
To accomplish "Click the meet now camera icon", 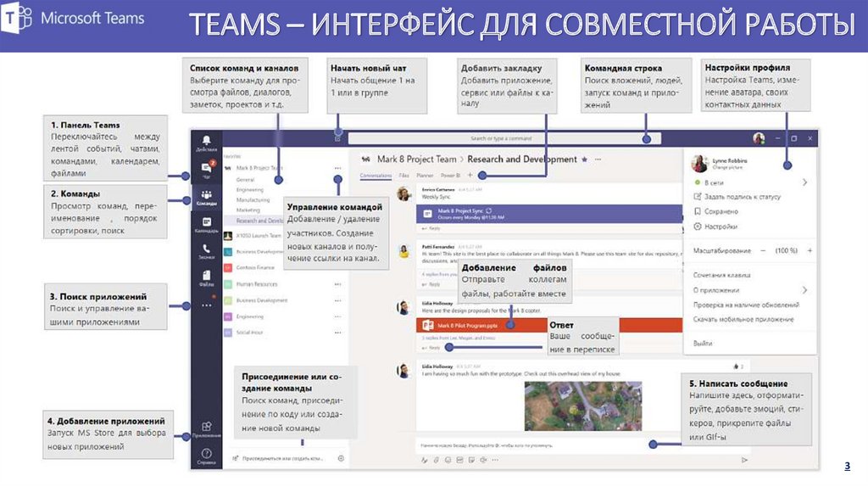I will coord(483,460).
